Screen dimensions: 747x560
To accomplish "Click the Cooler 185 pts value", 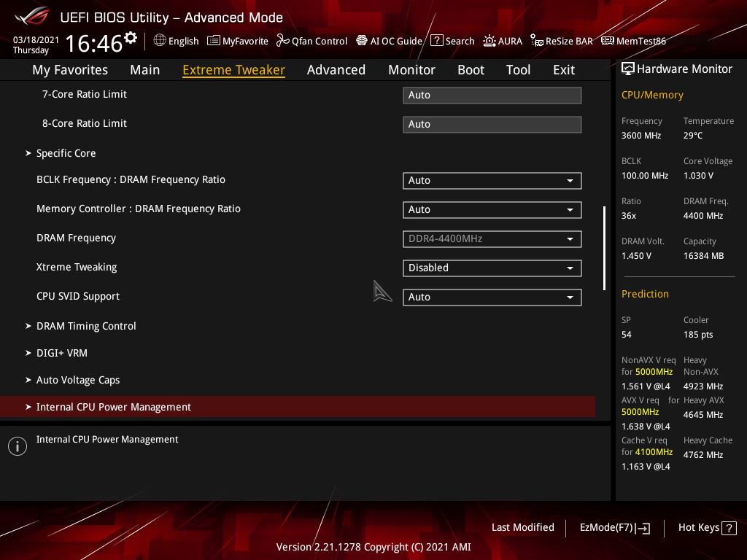I will pyautogui.click(x=698, y=335).
